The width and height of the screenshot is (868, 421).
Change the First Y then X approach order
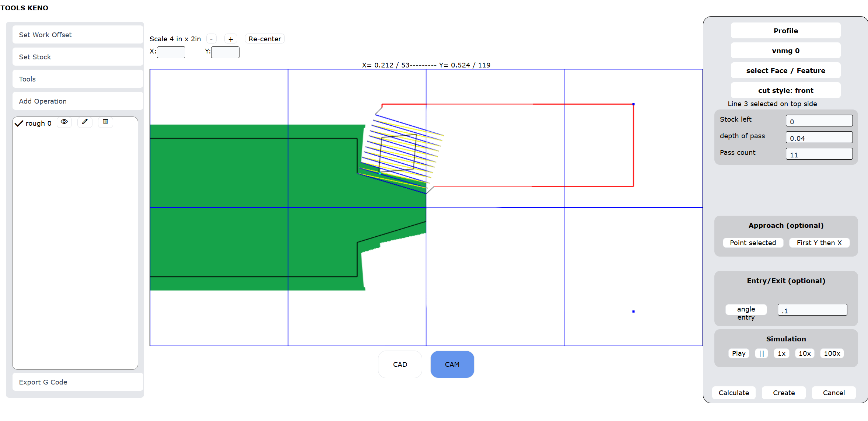pyautogui.click(x=819, y=243)
